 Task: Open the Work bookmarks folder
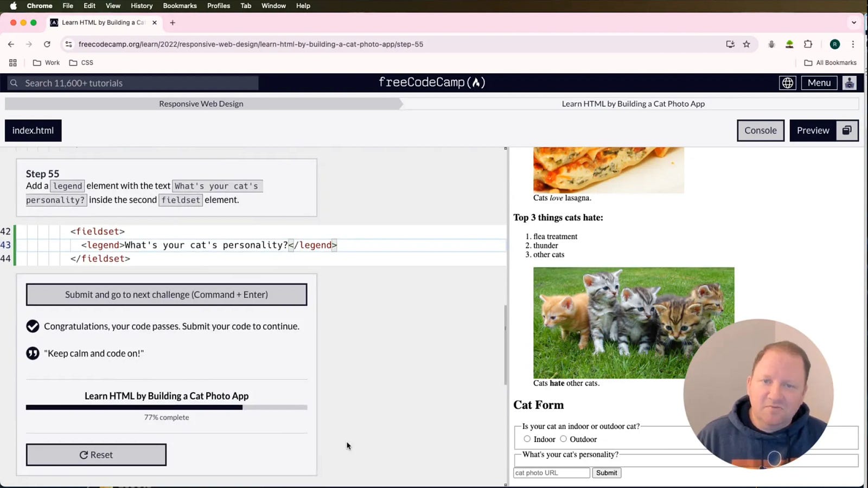point(46,63)
